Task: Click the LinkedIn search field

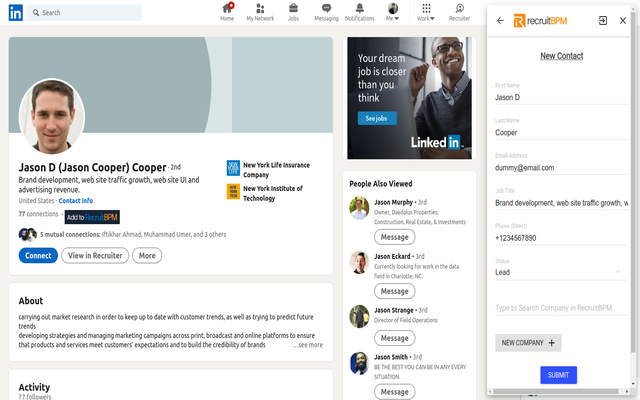Action: [x=84, y=13]
